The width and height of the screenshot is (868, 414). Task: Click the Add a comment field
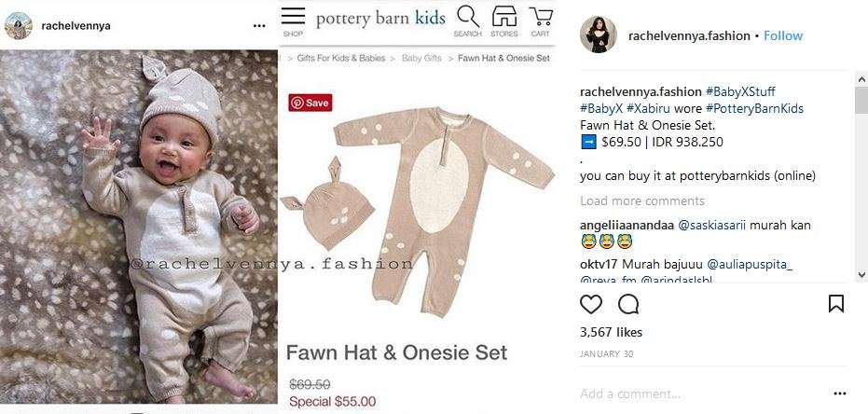click(x=690, y=393)
